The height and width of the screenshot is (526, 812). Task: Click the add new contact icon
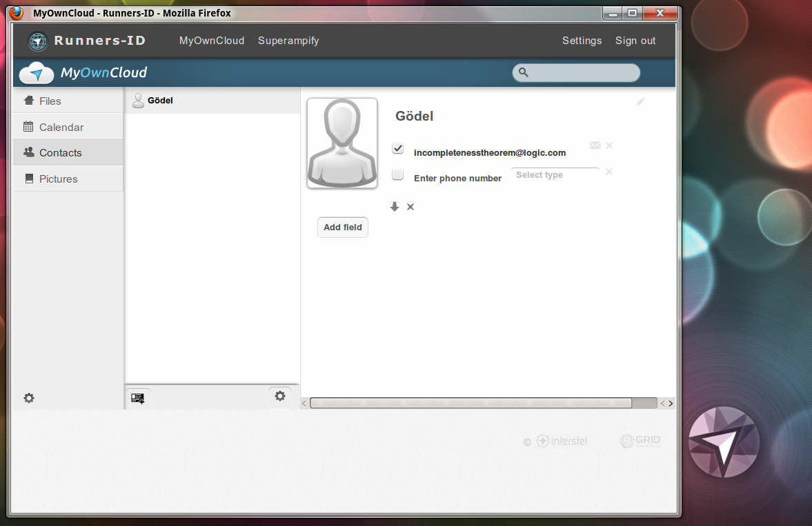(138, 398)
